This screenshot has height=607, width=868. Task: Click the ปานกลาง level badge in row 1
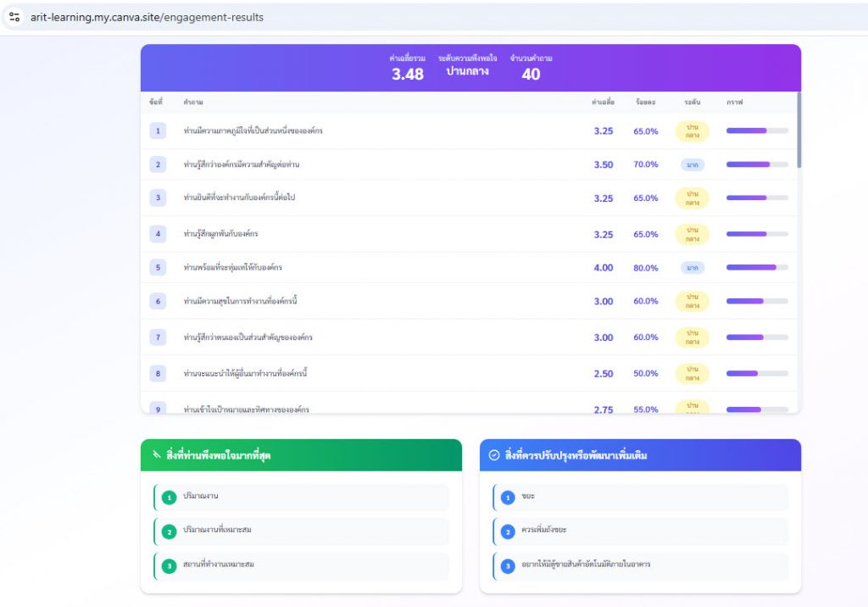coord(692,131)
